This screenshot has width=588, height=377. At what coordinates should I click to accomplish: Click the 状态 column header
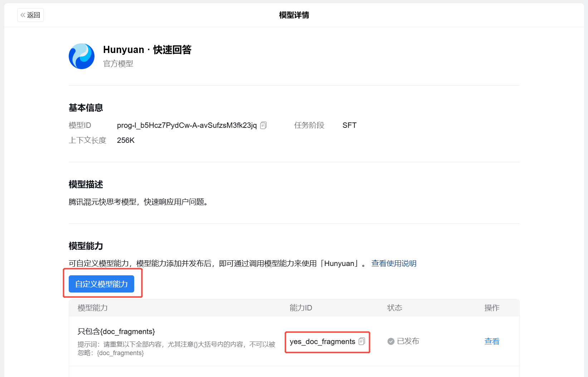(395, 308)
